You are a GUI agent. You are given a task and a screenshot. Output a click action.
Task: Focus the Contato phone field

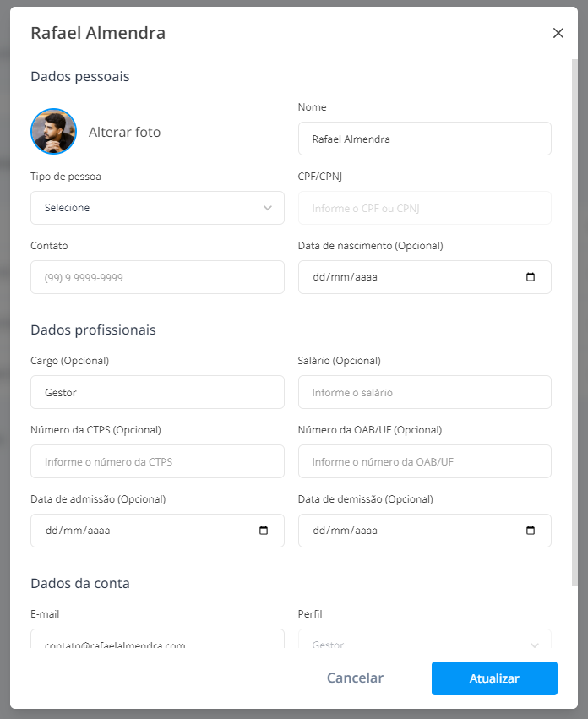[x=157, y=277]
